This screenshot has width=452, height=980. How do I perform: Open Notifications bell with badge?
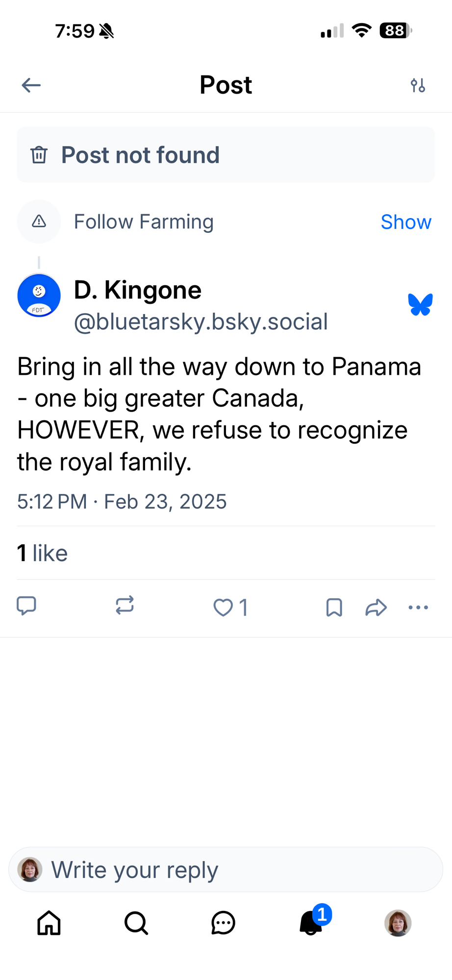coord(311,923)
